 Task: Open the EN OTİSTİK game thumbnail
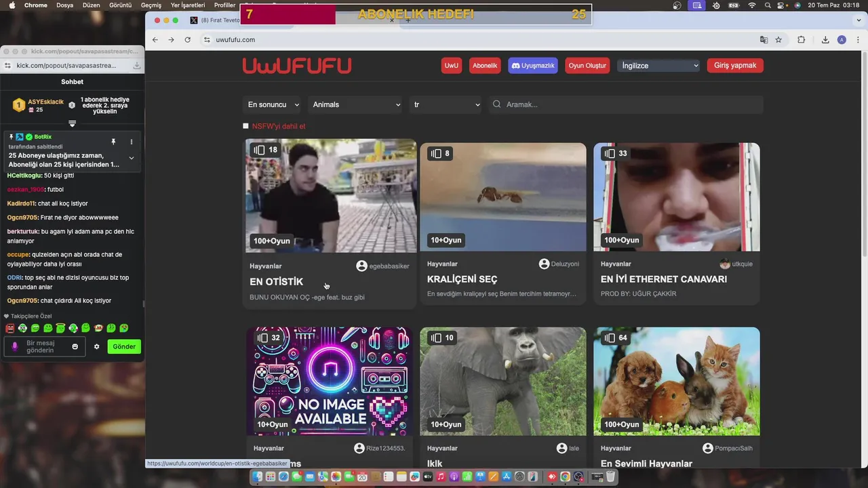click(331, 196)
